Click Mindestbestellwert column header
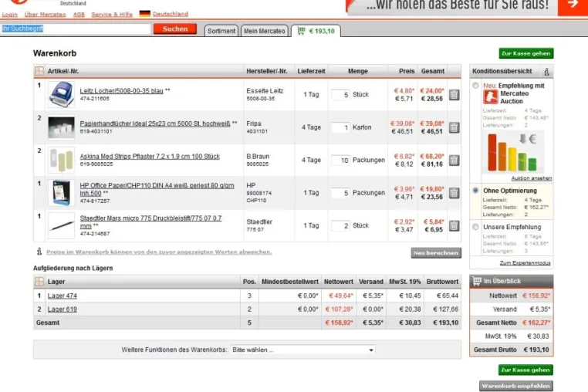Screen dimensions: 588x392 click(x=290, y=282)
